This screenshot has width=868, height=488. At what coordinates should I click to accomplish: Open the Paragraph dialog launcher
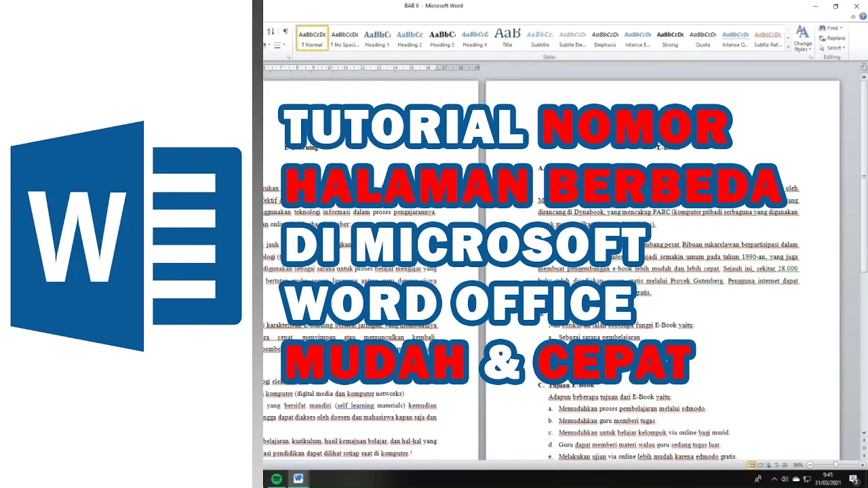click(289, 58)
